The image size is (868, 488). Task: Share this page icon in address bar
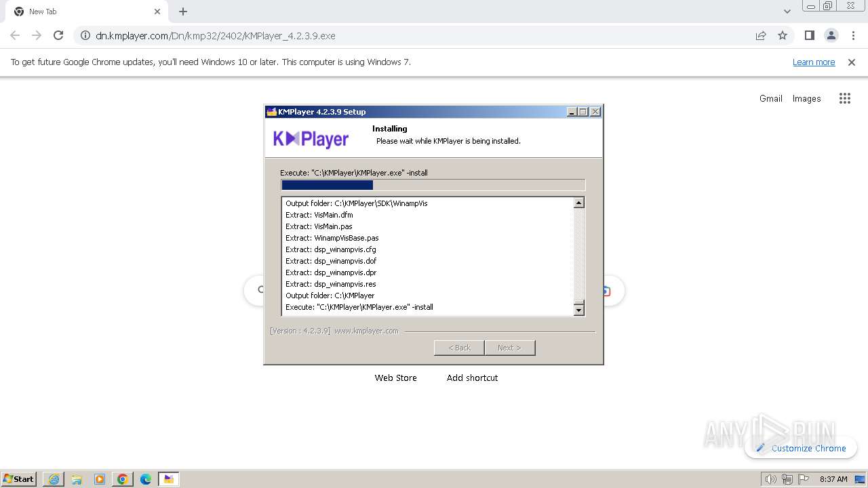[761, 35]
